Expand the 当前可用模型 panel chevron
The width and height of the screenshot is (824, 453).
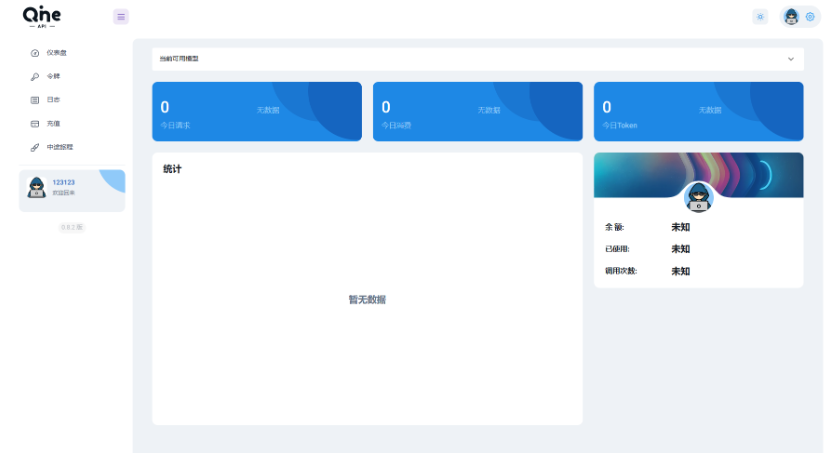tap(791, 59)
